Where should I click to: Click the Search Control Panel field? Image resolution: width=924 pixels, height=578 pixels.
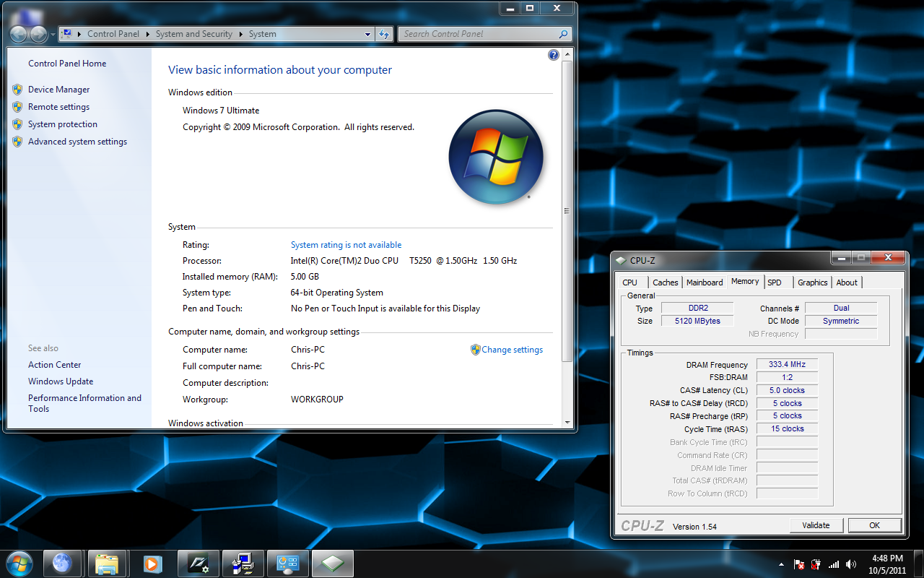click(x=479, y=34)
